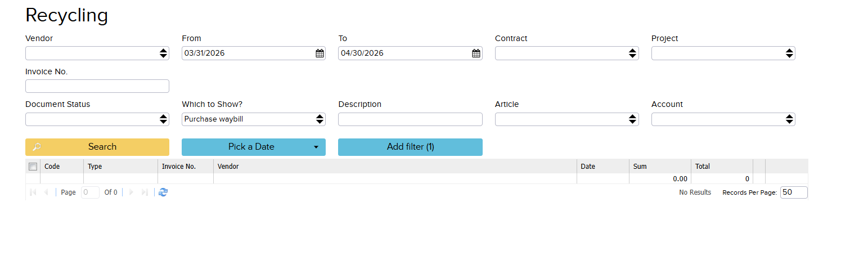Go to first page of results
868x260 pixels.
click(33, 192)
